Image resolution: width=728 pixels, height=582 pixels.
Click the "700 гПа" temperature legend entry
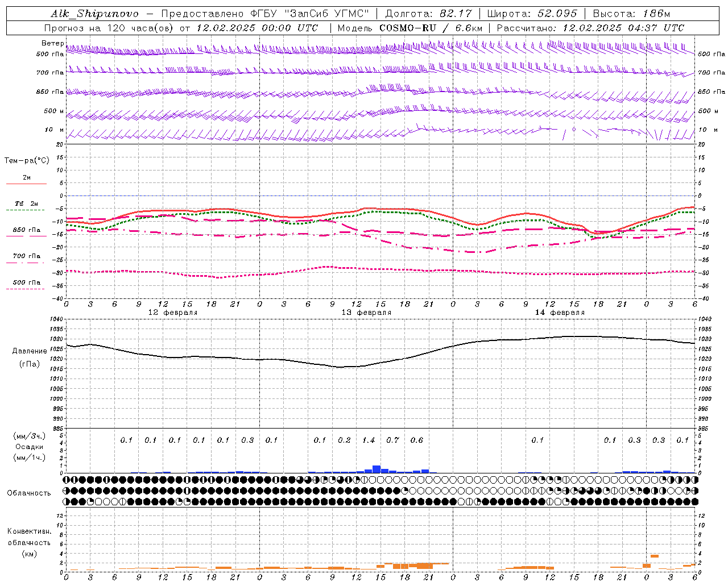pyautogui.click(x=27, y=256)
